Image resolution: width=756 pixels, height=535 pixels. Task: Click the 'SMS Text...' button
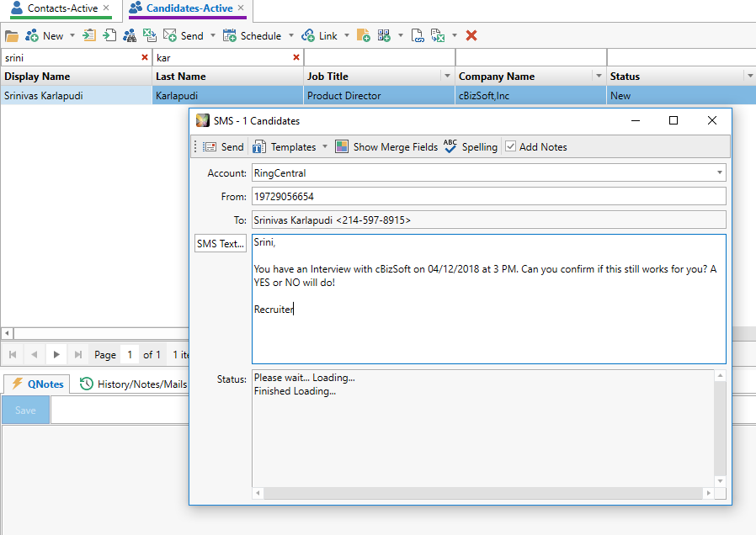[221, 244]
